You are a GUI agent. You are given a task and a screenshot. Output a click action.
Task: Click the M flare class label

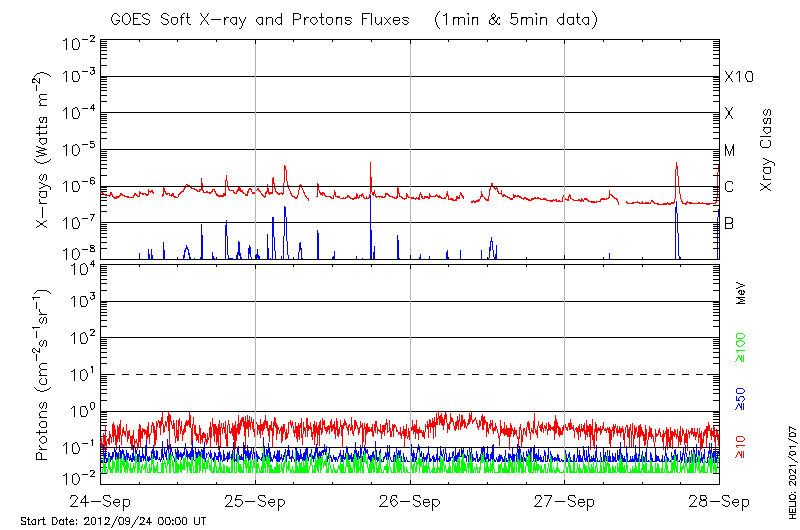730,151
